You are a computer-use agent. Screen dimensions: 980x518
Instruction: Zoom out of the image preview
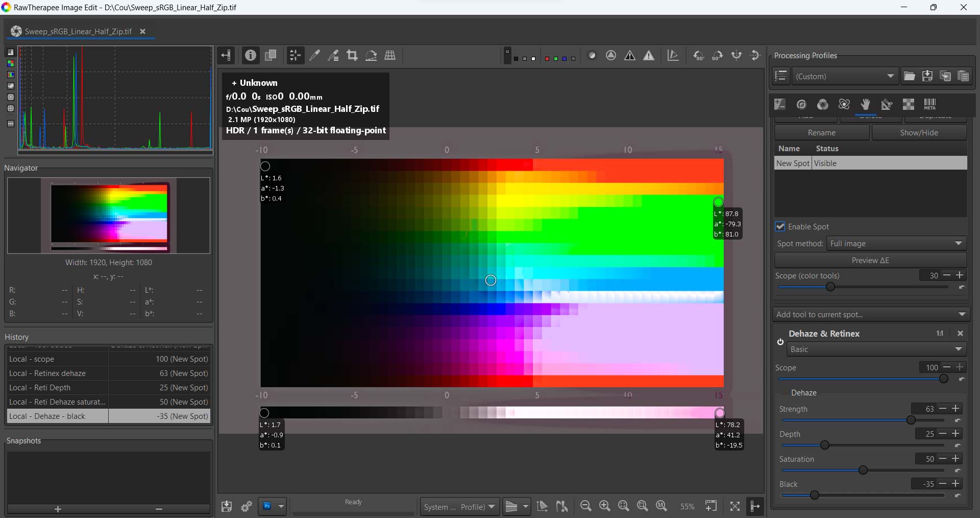586,506
